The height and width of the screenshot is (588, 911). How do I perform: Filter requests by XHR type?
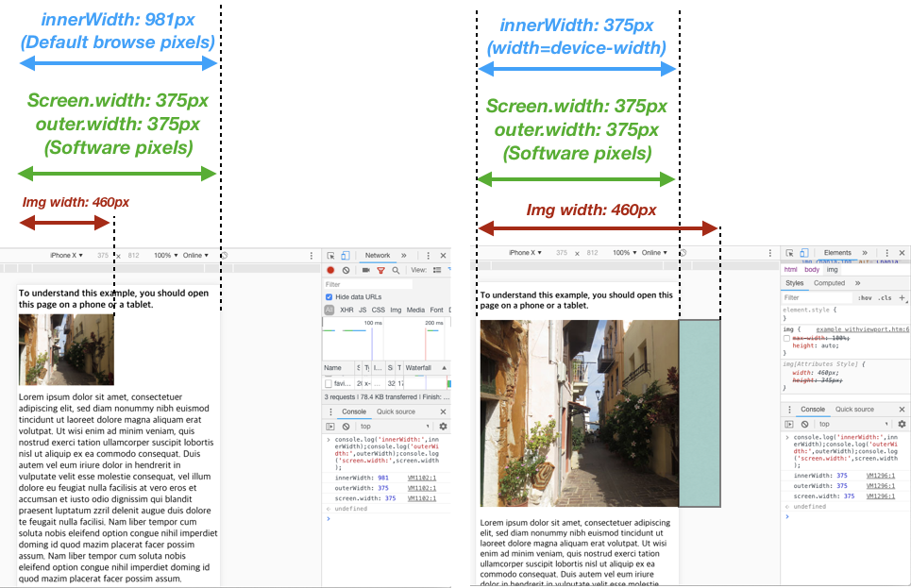(x=346, y=309)
